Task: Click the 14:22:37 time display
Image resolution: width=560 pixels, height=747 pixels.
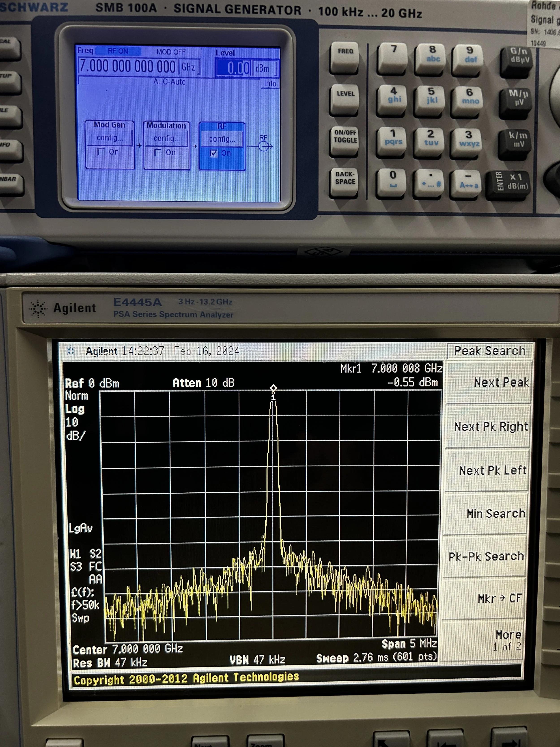Action: pos(143,351)
